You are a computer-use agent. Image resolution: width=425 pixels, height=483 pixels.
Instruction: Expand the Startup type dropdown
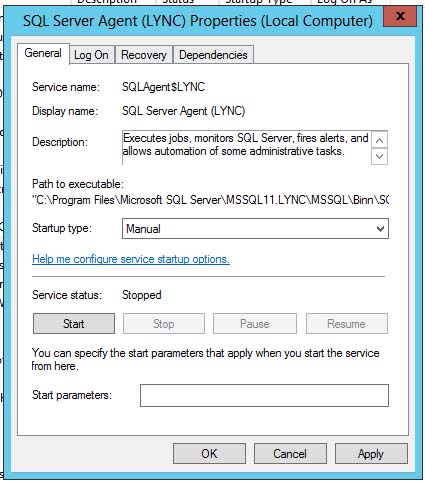coord(255,229)
